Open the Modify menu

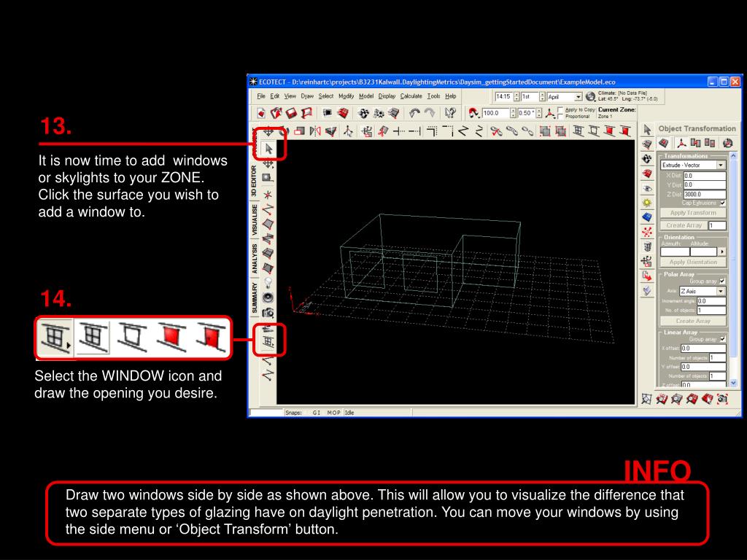click(x=347, y=96)
